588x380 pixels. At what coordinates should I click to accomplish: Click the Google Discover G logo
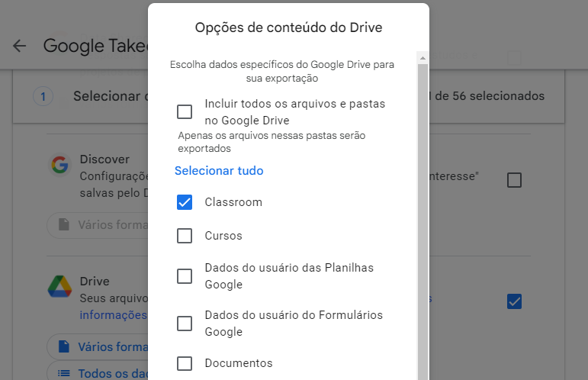coord(59,165)
